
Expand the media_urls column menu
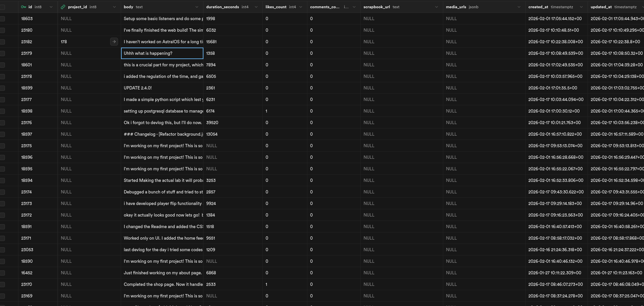519,7
